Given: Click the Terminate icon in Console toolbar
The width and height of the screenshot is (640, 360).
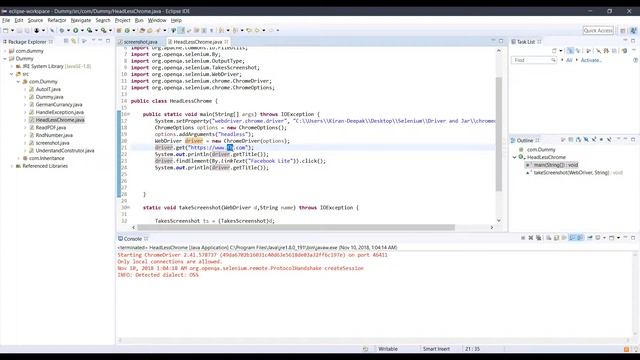Looking at the screenshot, I should pos(523,238).
